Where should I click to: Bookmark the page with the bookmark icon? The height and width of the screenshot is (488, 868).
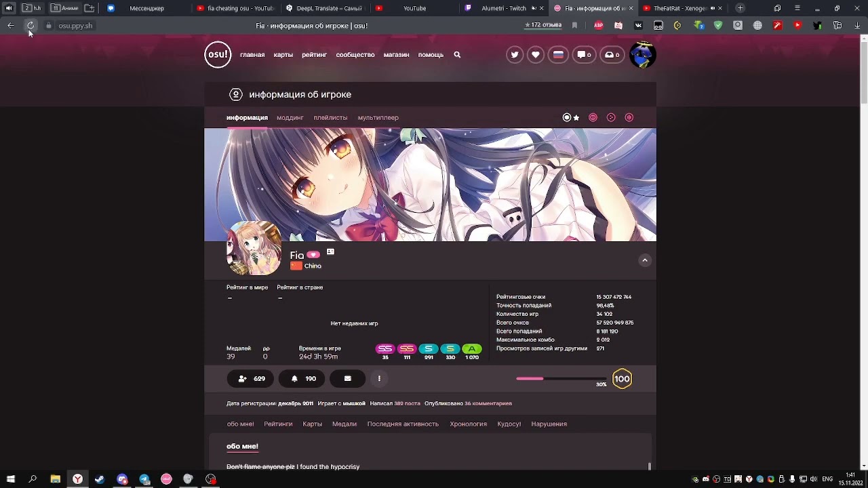574,26
